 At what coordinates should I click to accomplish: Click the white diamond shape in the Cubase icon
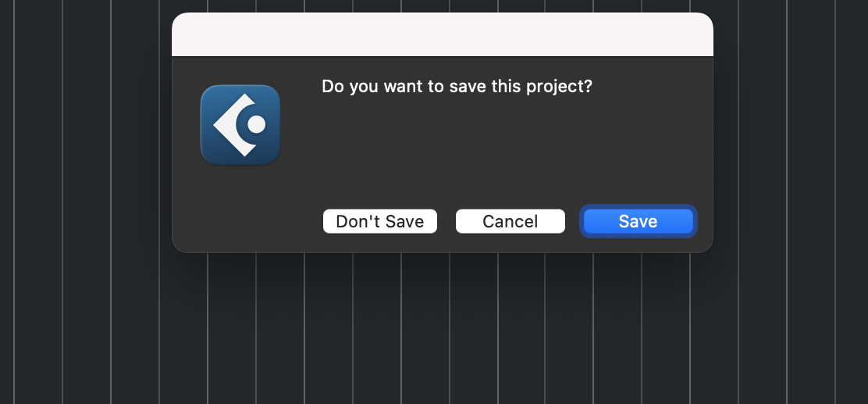click(229, 125)
